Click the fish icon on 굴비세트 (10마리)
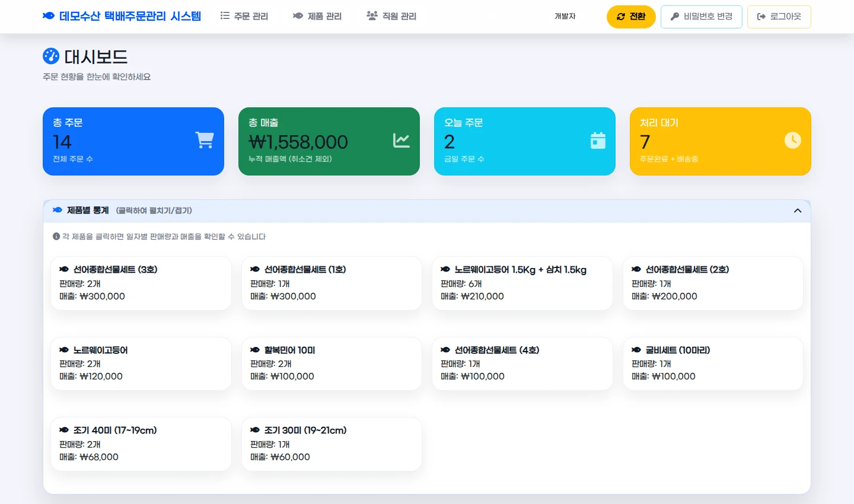 [636, 350]
